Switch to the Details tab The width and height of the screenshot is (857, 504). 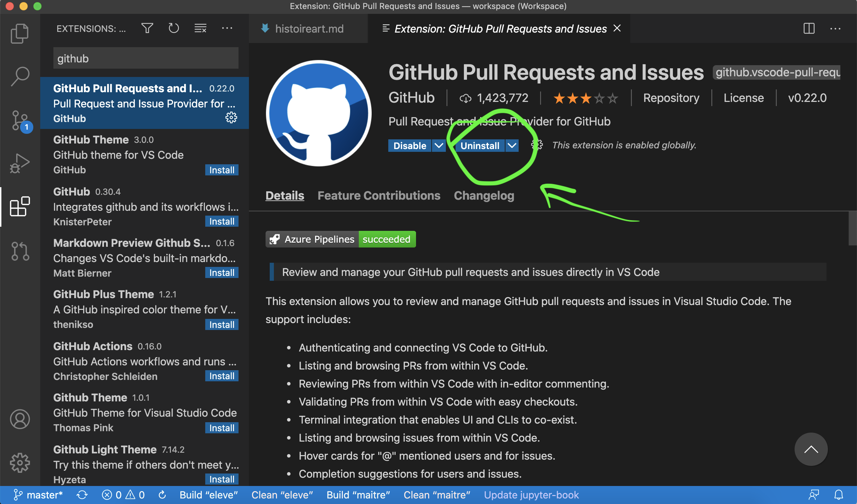point(285,195)
